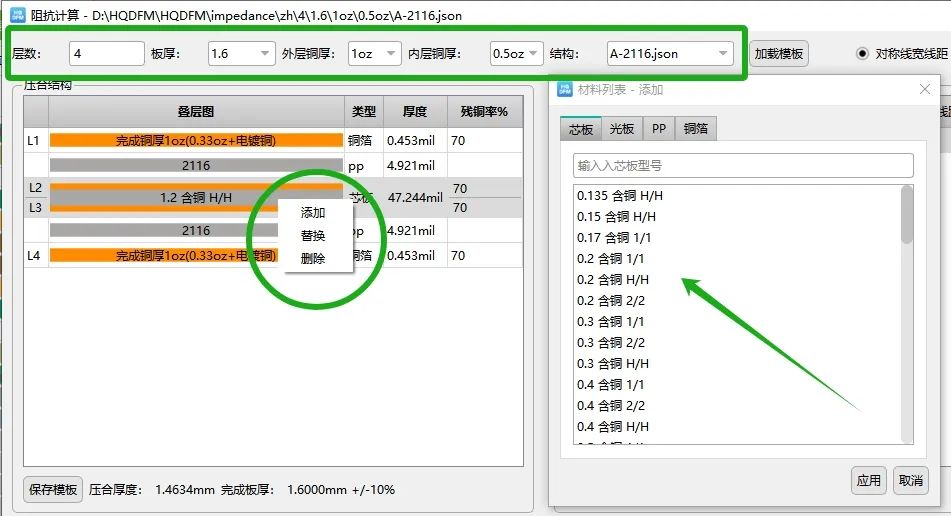This screenshot has height=516, width=951.
Task: Click the 应用 apply button
Action: (x=869, y=480)
